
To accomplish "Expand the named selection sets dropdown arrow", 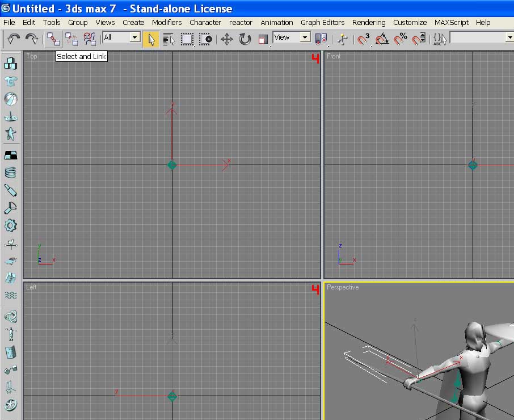I will pos(509,37).
